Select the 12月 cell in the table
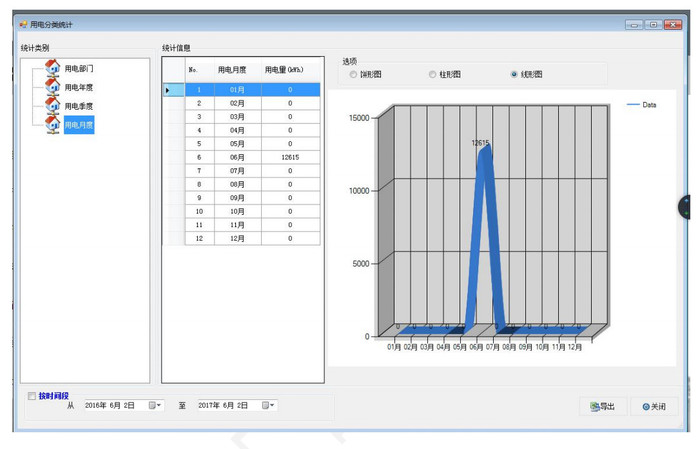 (x=238, y=238)
